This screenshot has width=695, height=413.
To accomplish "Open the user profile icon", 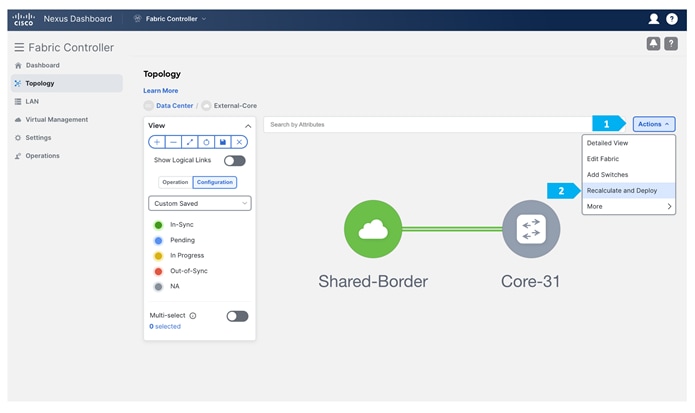I will (x=653, y=19).
